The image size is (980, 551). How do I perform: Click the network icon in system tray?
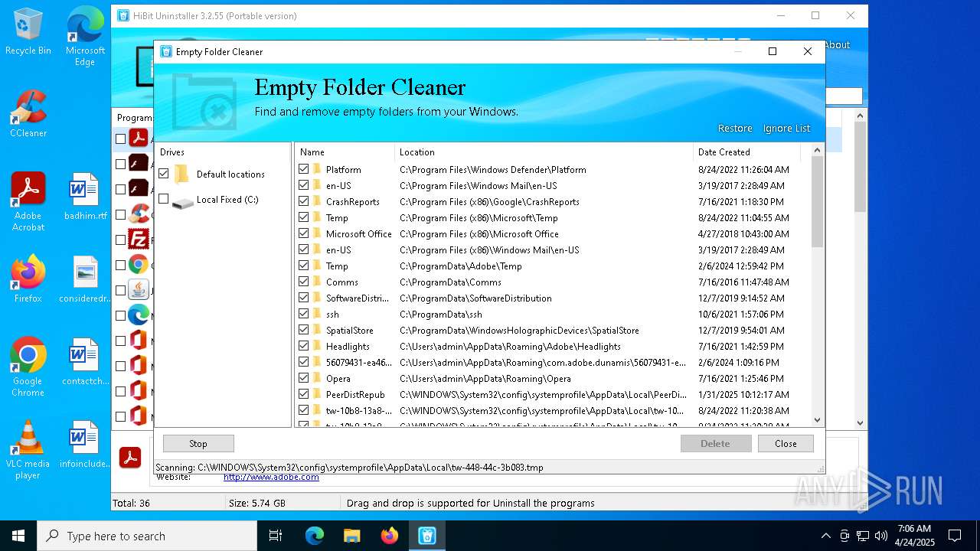click(x=863, y=536)
